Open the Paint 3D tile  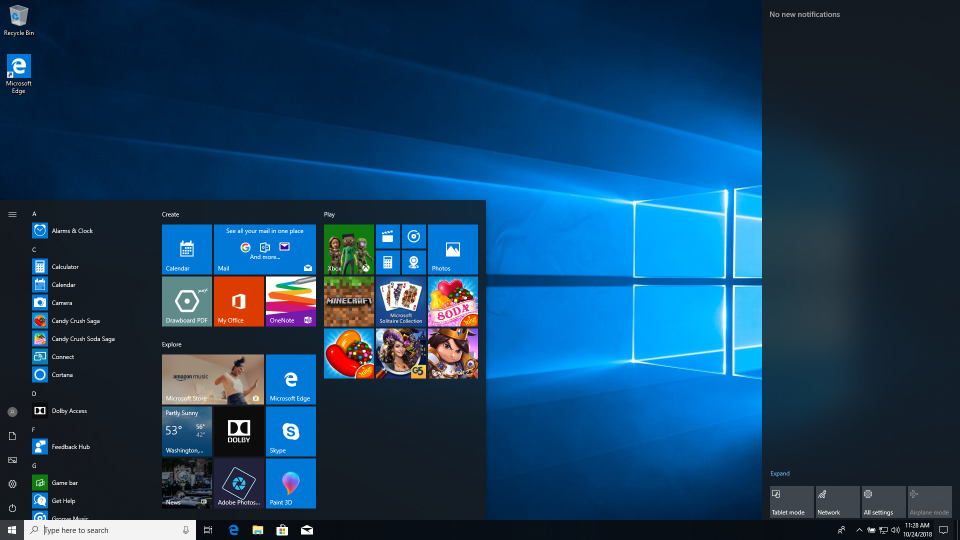pos(290,483)
